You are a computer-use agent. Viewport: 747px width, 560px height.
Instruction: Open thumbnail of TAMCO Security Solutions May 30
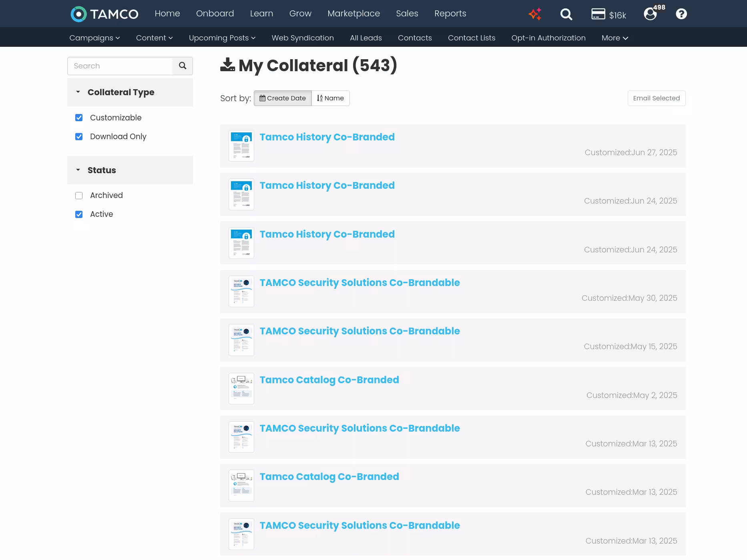241,292
